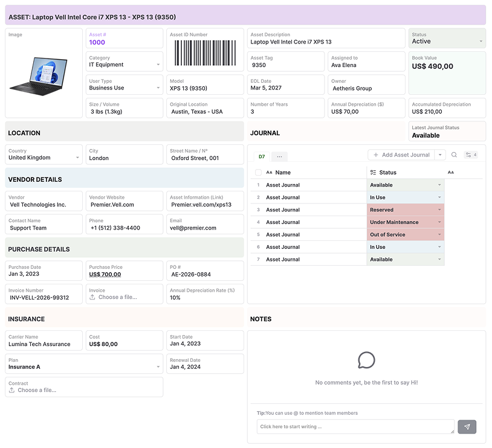Open Premier.Vell.com vendor website
Image resolution: width=492 pixels, height=448 pixels.
click(x=112, y=205)
